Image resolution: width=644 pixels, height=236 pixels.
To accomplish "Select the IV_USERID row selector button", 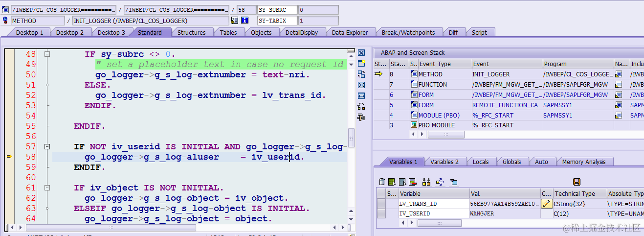I will pyautogui.click(x=381, y=213).
